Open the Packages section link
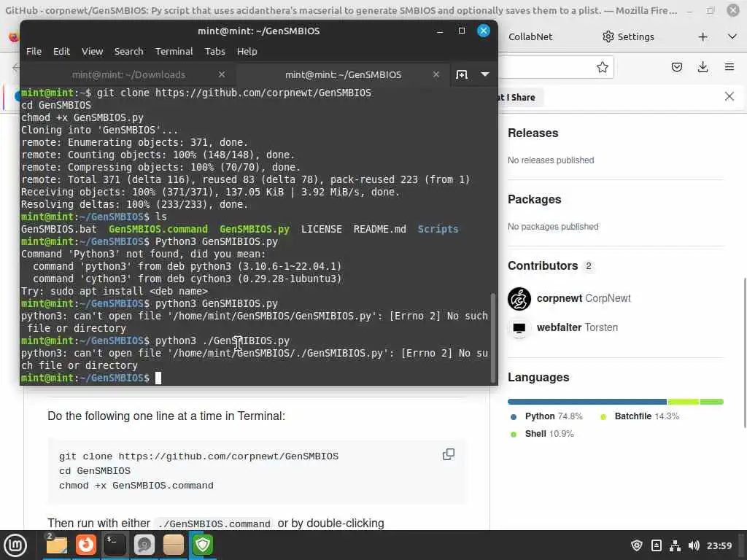 pos(534,199)
